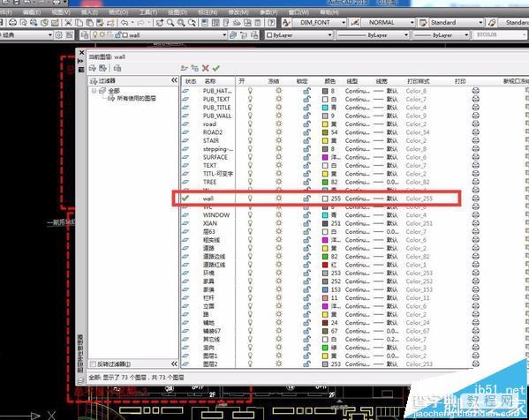Select all-used-layers filter tree item

136,99
